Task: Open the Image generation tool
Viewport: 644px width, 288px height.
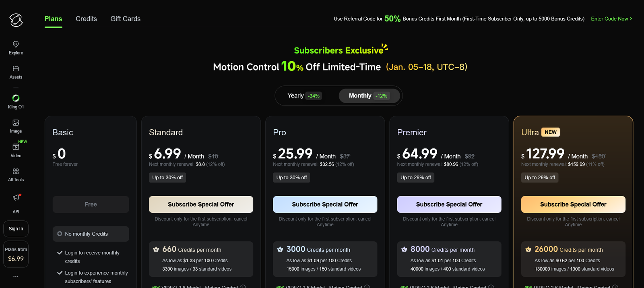Action: (x=16, y=123)
